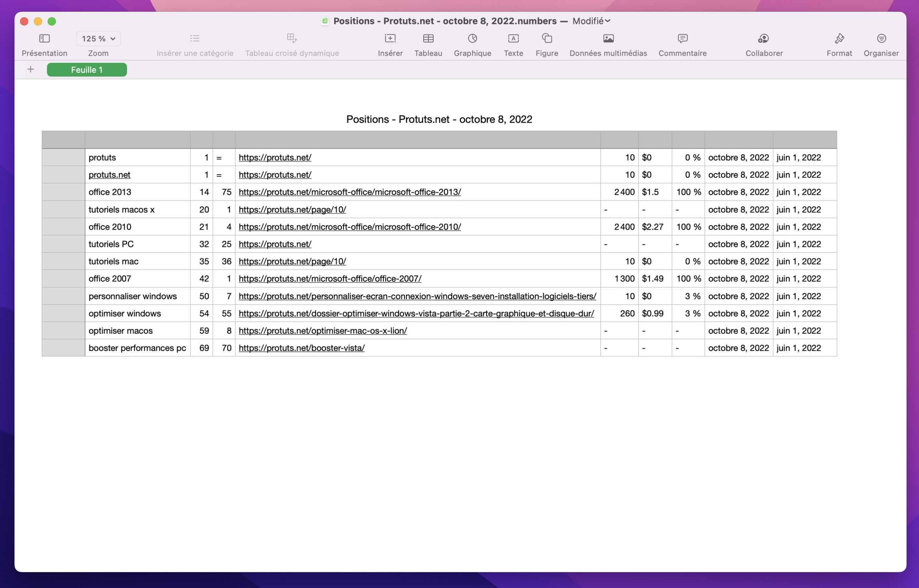Select the Feuille 1 sheet tab
Screen dimensions: 919x588
coord(87,70)
